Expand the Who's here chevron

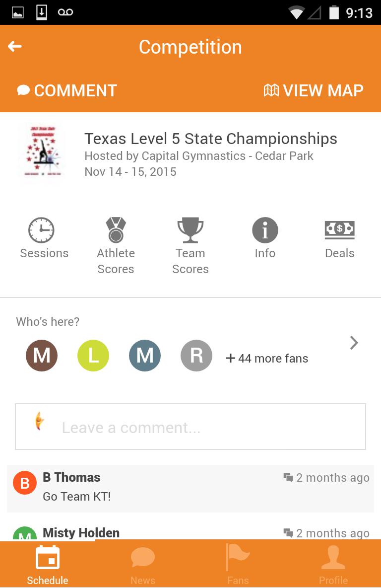click(354, 343)
